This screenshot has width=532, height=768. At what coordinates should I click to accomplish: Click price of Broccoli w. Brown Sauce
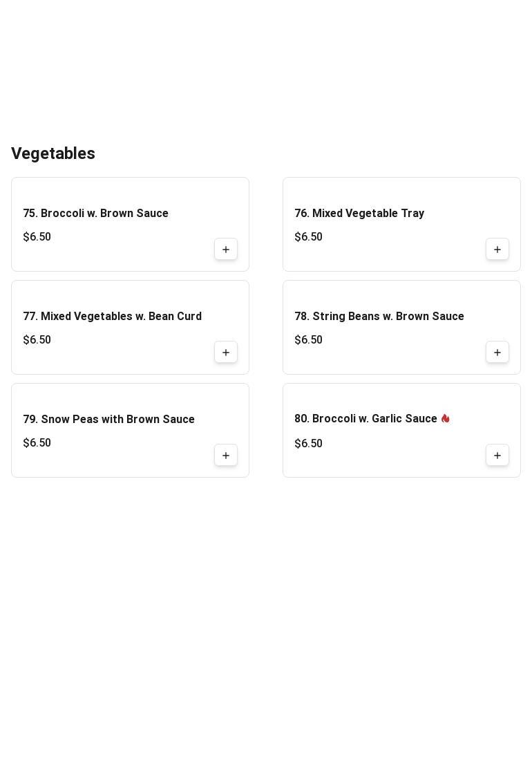pyautogui.click(x=37, y=237)
